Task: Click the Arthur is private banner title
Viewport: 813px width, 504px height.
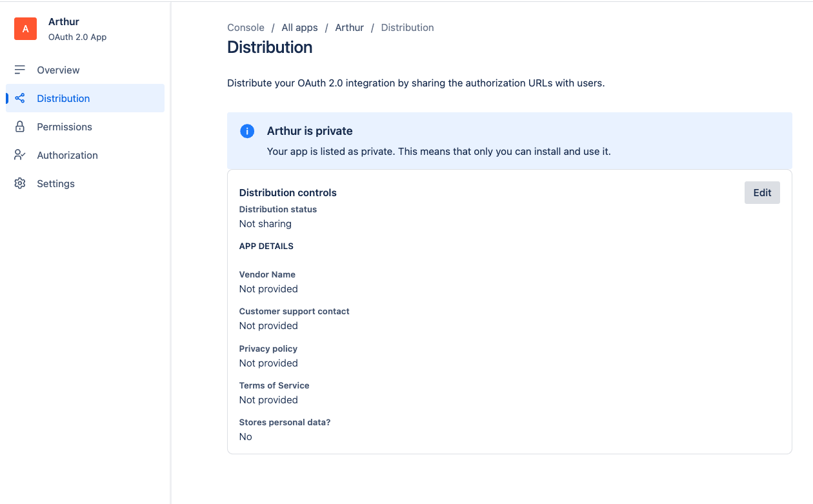Action: pos(310,131)
